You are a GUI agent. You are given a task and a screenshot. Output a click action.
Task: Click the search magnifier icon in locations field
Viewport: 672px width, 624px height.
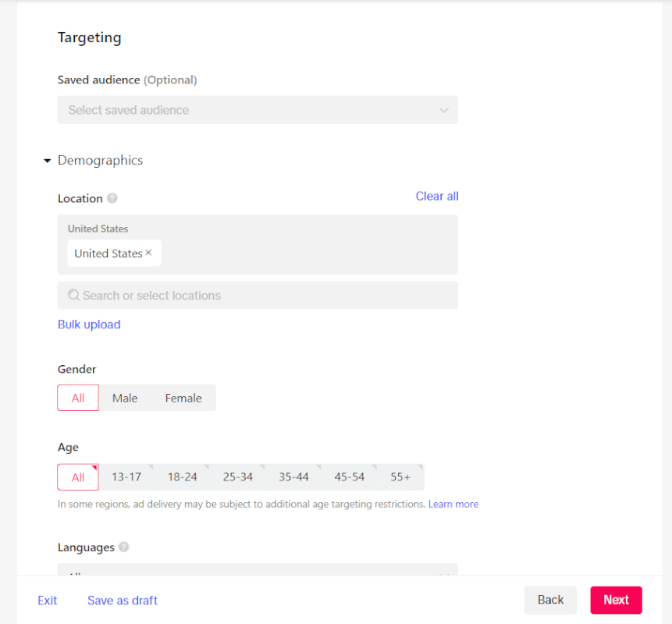click(x=73, y=295)
